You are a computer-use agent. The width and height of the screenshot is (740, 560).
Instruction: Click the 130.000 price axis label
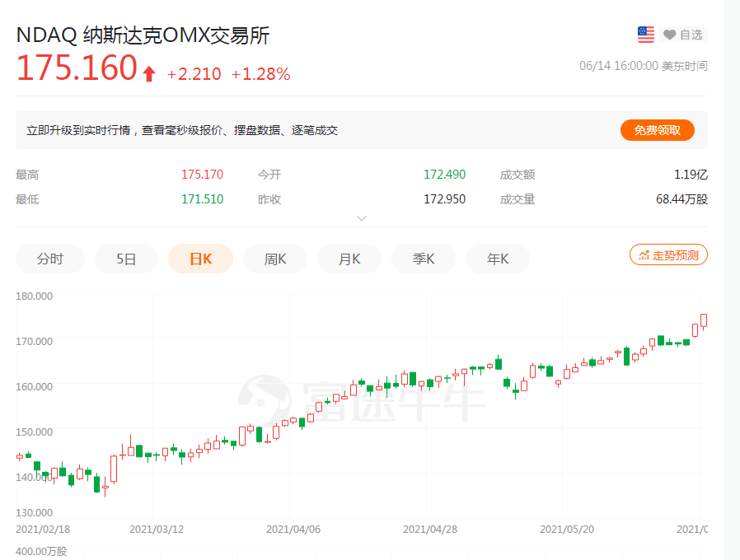tap(35, 512)
